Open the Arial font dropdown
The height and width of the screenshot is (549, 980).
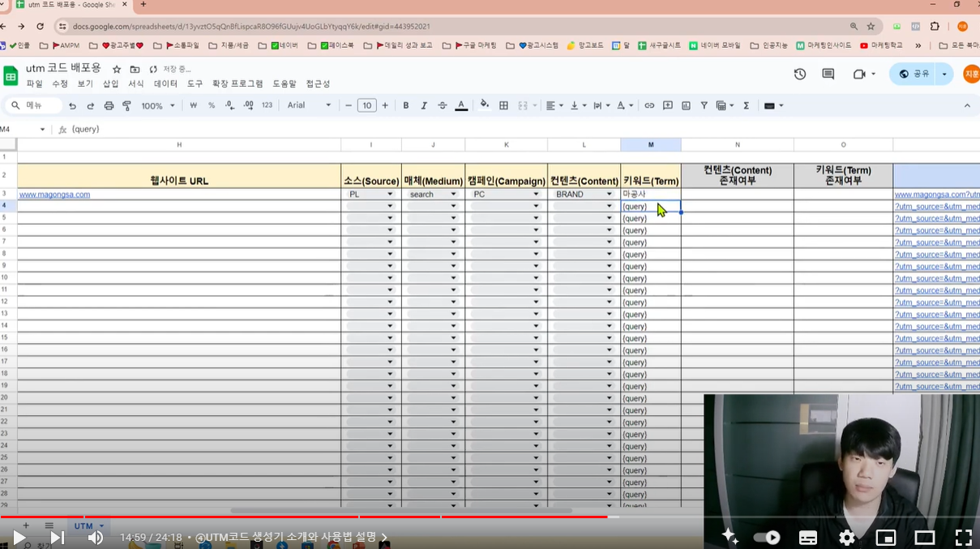pos(309,105)
